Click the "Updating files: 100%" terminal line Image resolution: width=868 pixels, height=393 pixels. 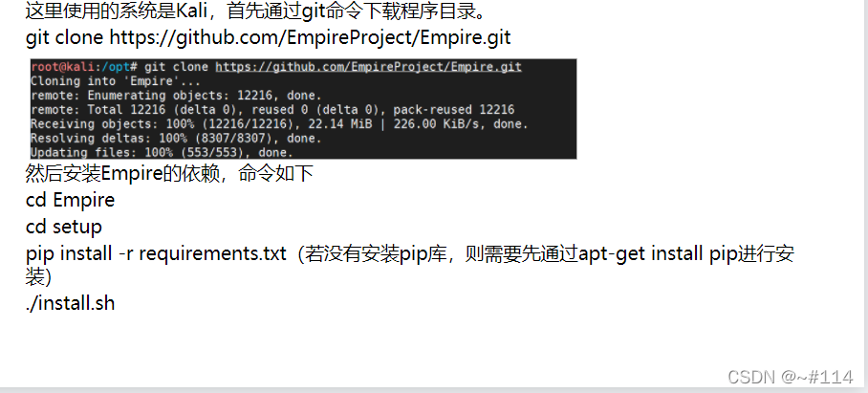click(x=162, y=152)
